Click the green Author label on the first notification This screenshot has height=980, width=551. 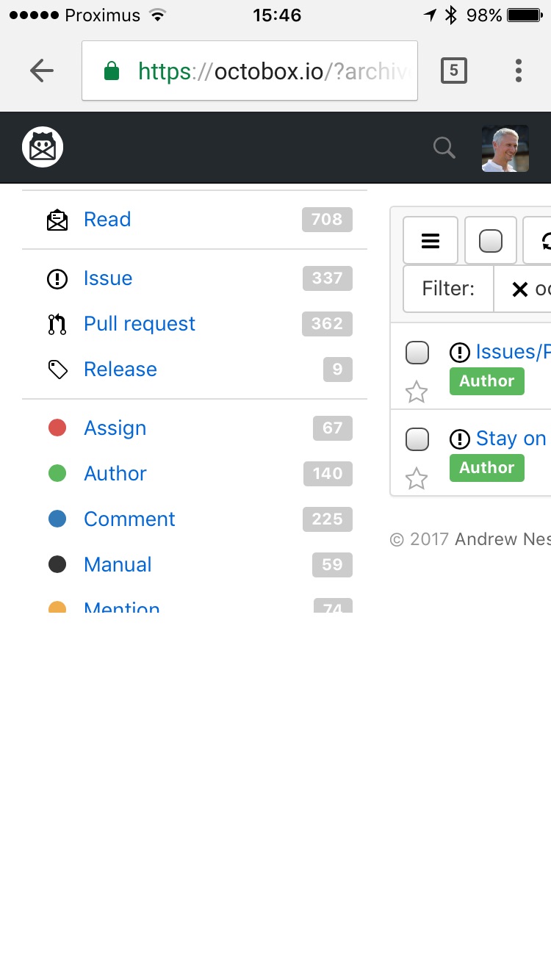pyautogui.click(x=486, y=381)
